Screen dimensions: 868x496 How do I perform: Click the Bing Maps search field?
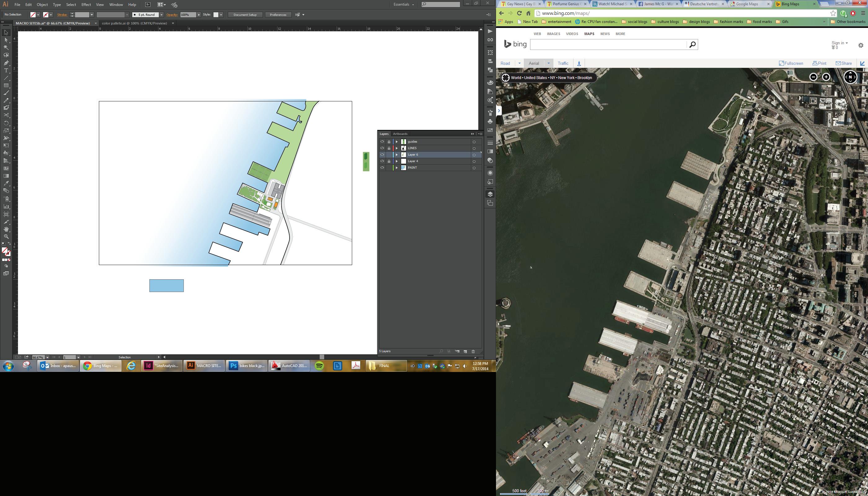(608, 45)
